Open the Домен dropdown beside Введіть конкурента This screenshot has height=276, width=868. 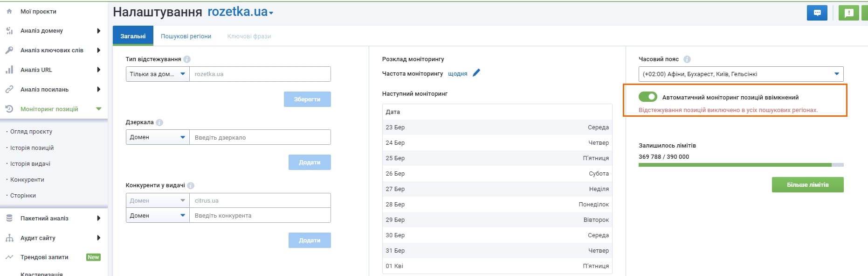tap(158, 215)
